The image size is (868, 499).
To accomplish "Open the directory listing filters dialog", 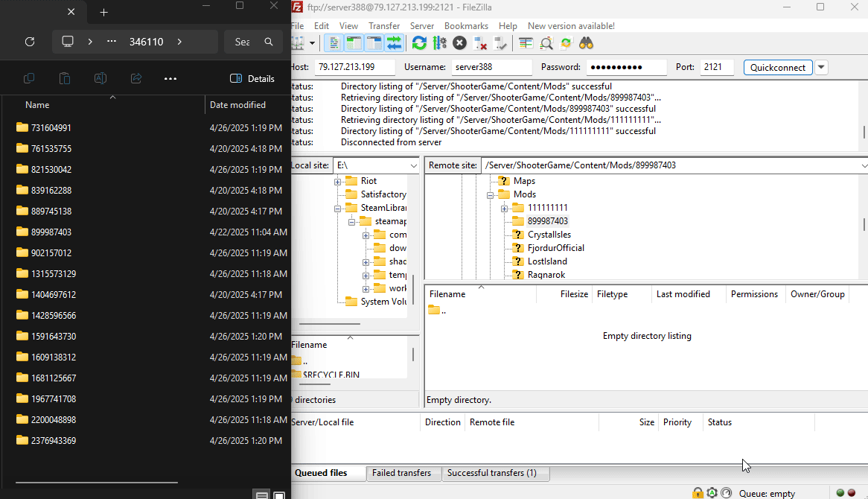I will 526,43.
